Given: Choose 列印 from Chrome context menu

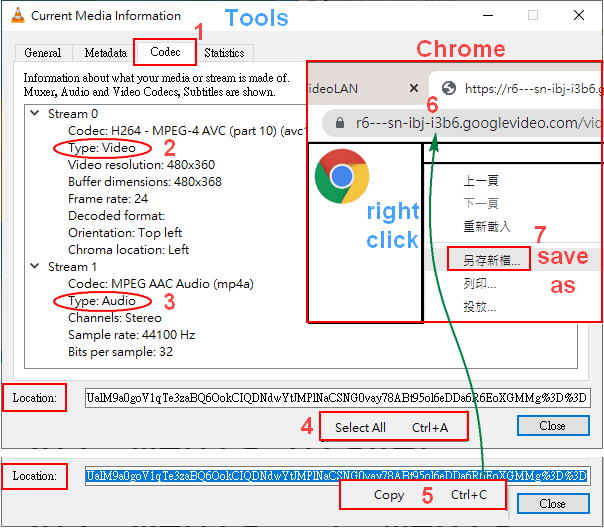Looking at the screenshot, I should (x=480, y=283).
